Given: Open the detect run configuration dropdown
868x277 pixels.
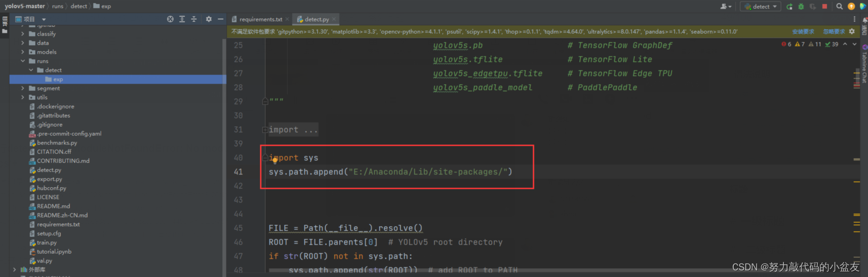Looking at the screenshot, I should coord(760,7).
